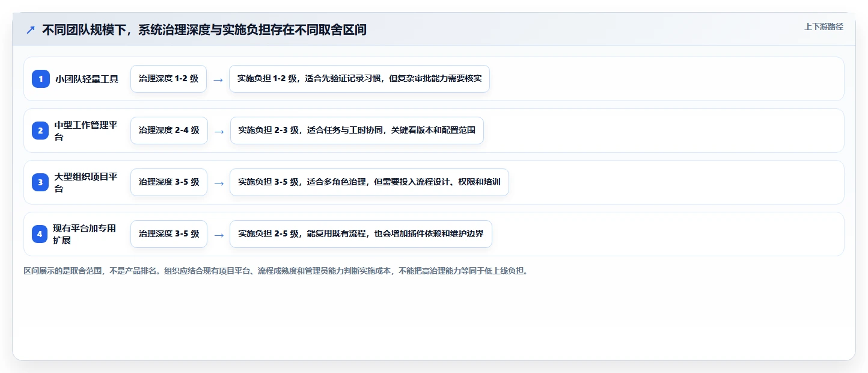Click the 治理深度 2-4 级 chip

(x=169, y=131)
